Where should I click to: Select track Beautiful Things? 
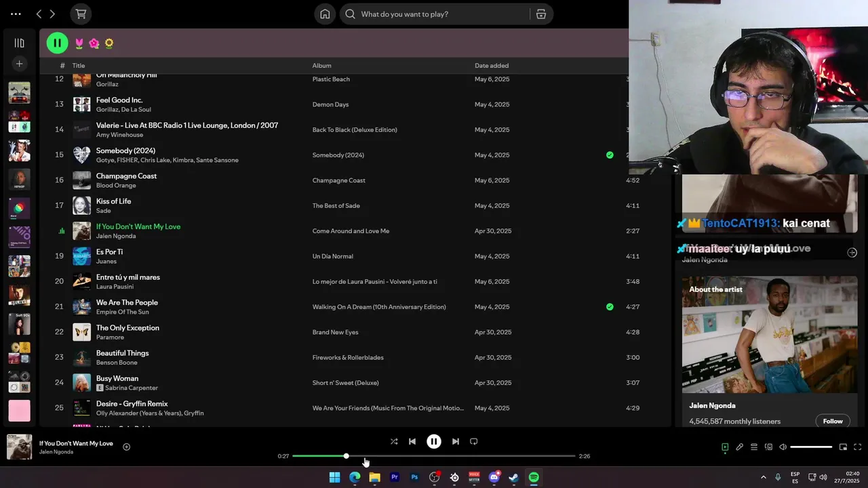click(122, 353)
